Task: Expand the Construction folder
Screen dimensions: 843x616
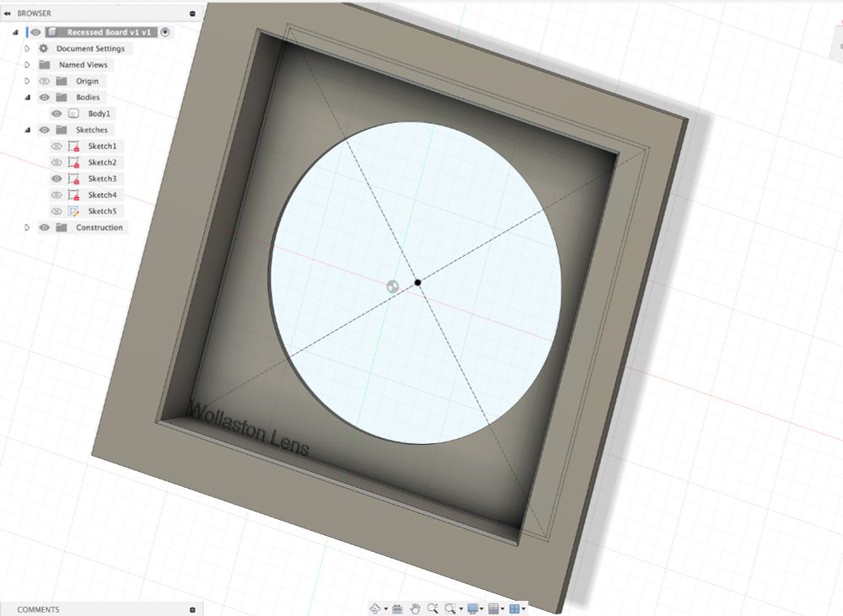Action: [x=27, y=228]
